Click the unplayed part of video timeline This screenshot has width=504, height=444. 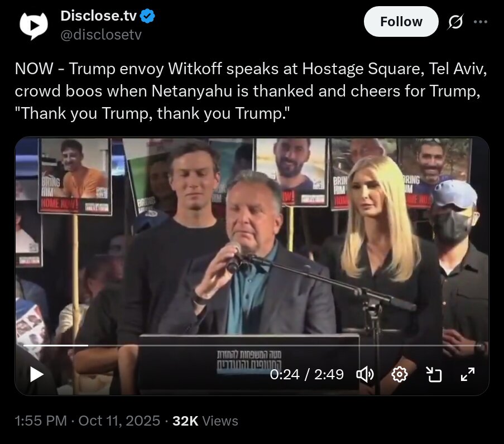tap(285, 345)
